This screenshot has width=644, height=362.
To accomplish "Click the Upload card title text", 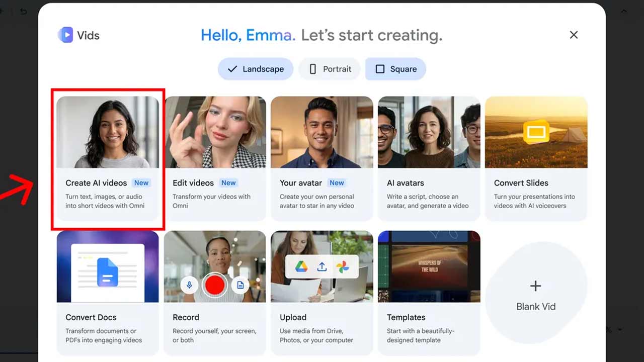I will [x=293, y=317].
